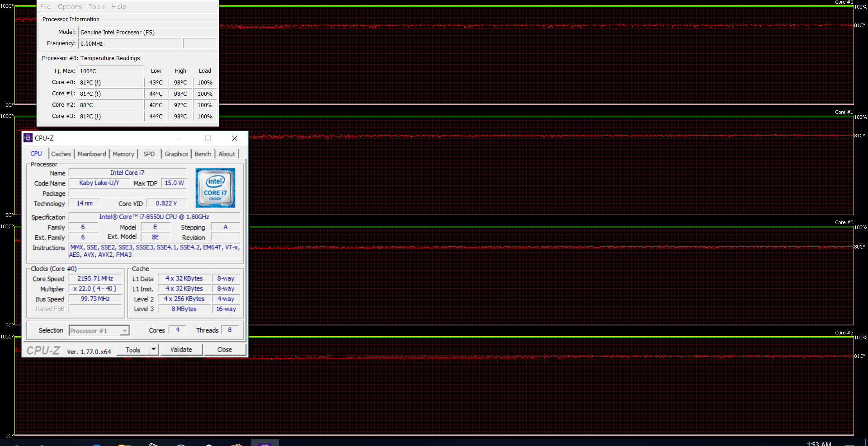
Task: Open the Memory tab
Action: coord(123,154)
